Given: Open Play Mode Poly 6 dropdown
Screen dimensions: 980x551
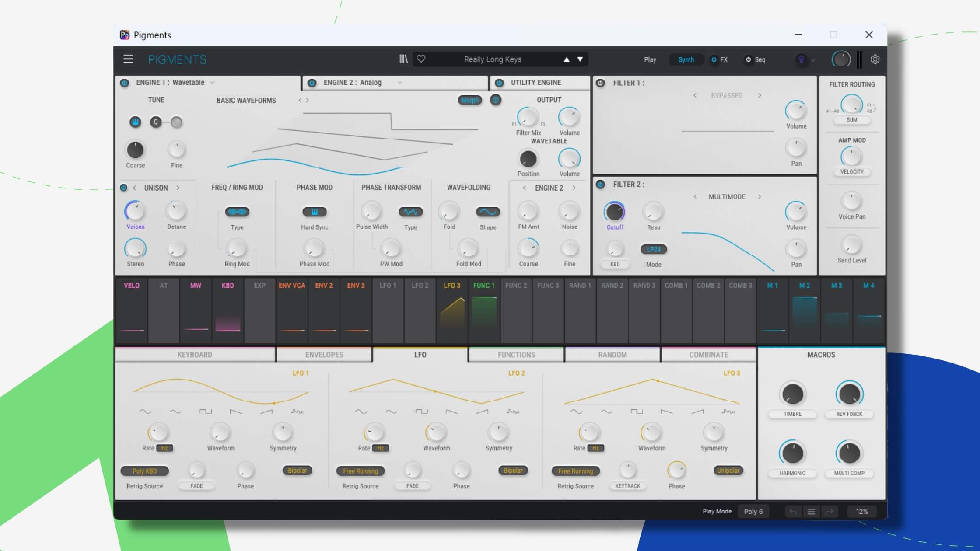Looking at the screenshot, I should (753, 511).
